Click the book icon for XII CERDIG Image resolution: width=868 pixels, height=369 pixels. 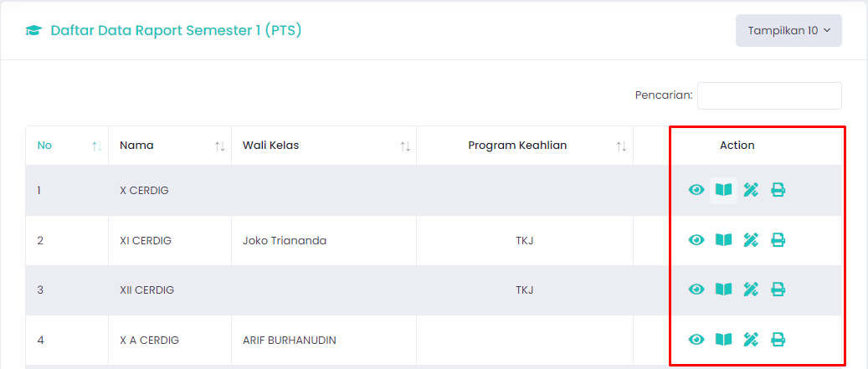(723, 290)
